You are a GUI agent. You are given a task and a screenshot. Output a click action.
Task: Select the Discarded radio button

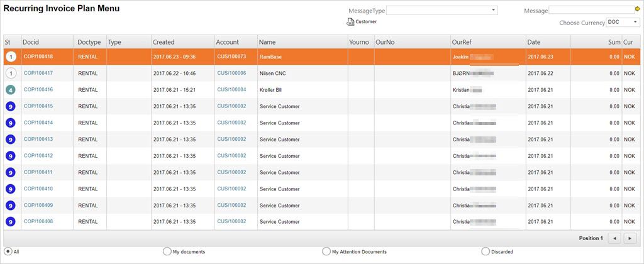pyautogui.click(x=485, y=251)
